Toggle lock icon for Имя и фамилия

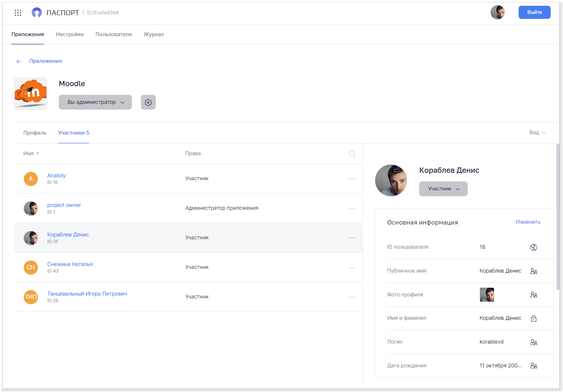point(534,318)
